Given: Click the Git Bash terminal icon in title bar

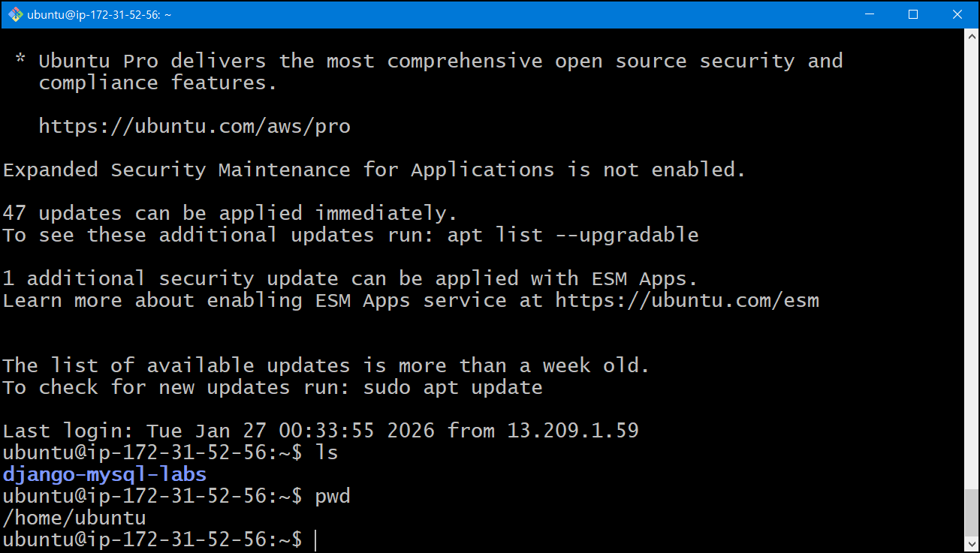Looking at the screenshot, I should [x=14, y=14].
